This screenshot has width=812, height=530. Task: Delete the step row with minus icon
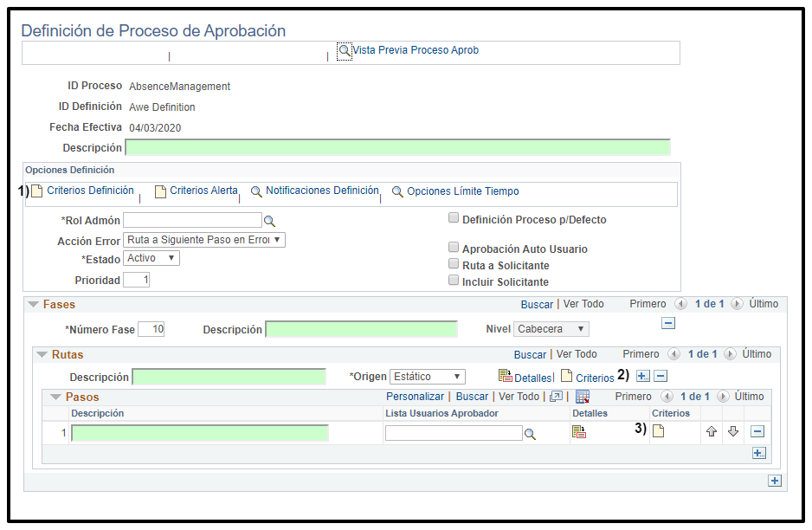click(757, 431)
